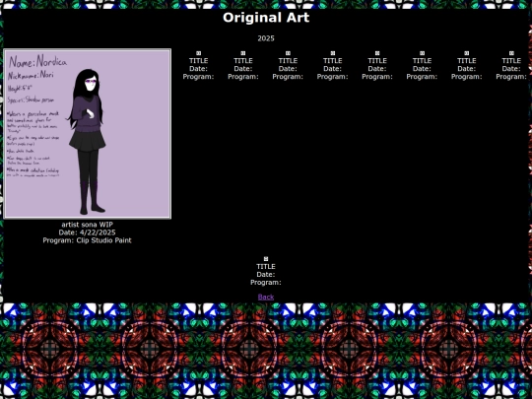Click the last TITLE placeholder in the 2025 row
The width and height of the screenshot is (532, 399).
[511, 61]
